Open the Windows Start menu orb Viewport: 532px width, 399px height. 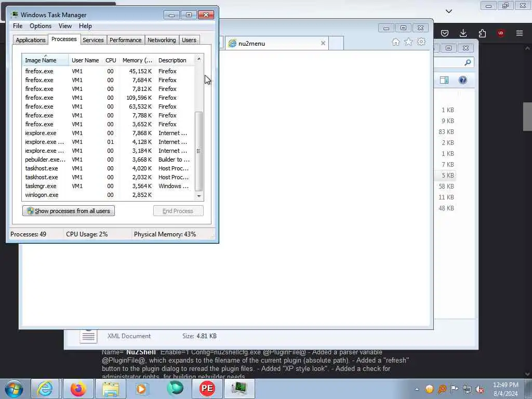[14, 389]
